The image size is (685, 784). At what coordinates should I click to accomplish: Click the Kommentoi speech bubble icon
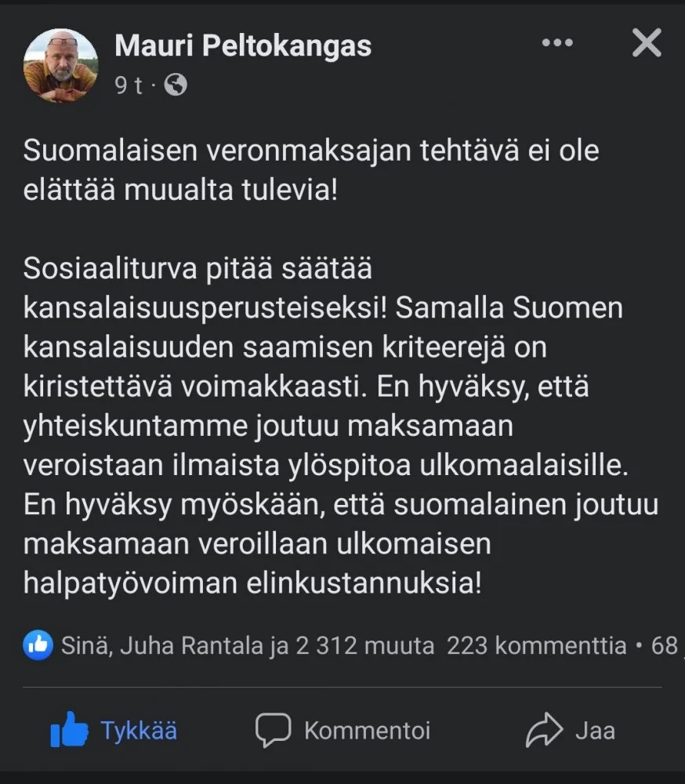(273, 731)
